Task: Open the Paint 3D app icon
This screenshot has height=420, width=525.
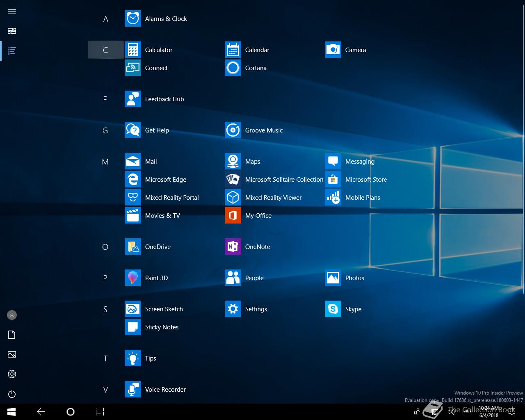Action: coord(132,278)
